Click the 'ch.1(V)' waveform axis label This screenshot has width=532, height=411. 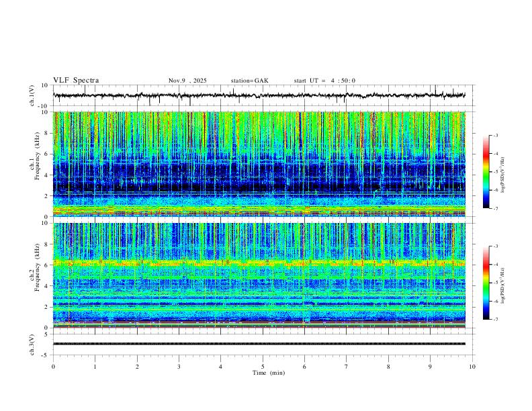coord(32,95)
